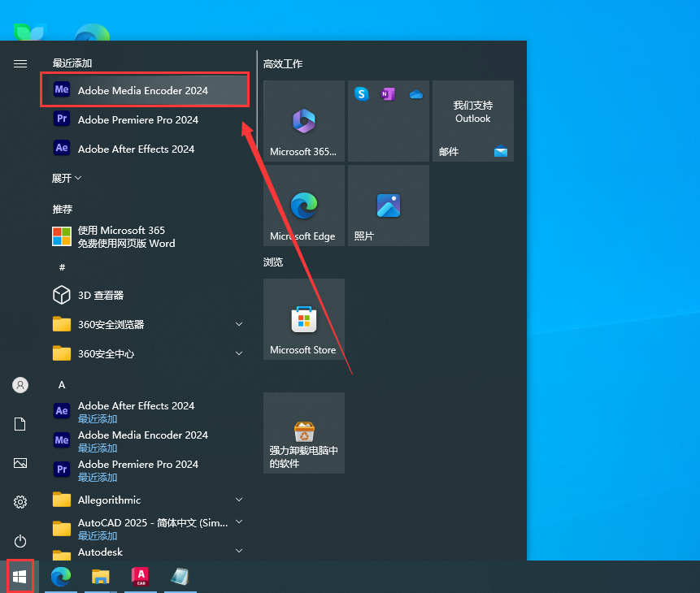Open the Microsoft 365 tile
Image resolution: width=700 pixels, height=593 pixels.
pos(304,121)
